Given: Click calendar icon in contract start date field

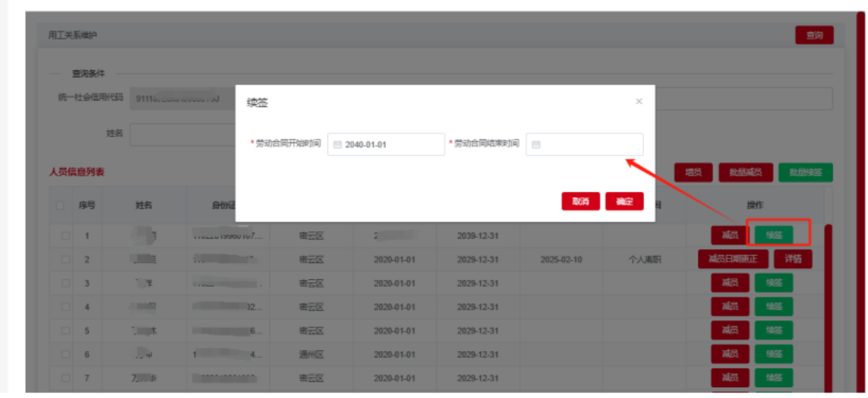Looking at the screenshot, I should tap(338, 144).
